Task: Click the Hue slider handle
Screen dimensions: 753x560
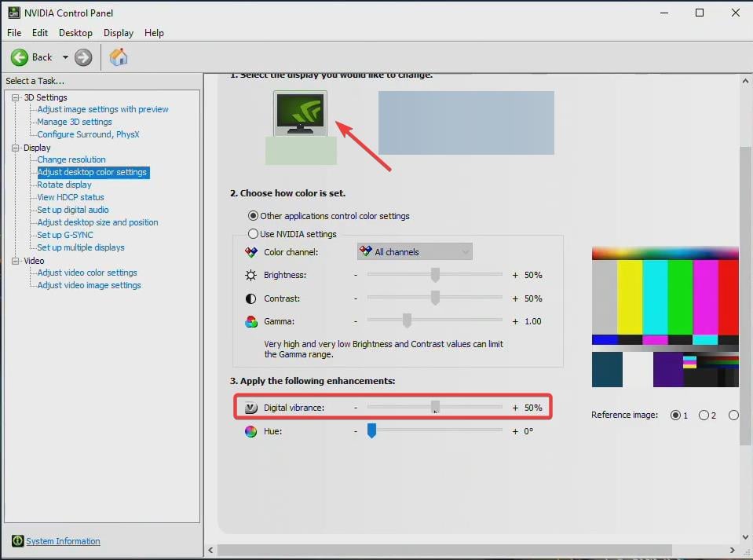Action: 371,431
